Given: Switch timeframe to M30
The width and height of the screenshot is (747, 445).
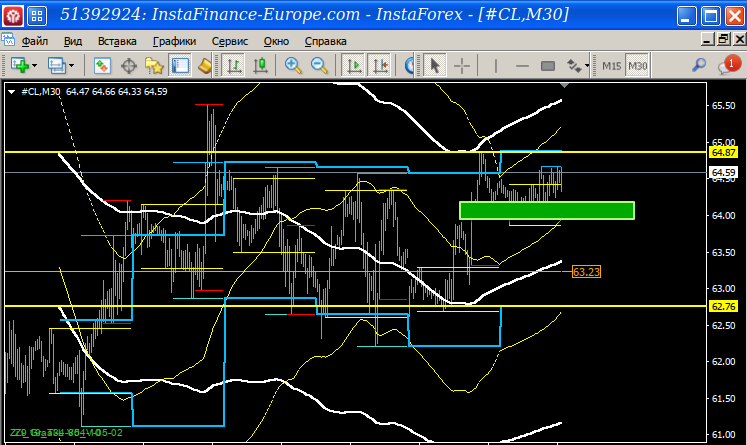Looking at the screenshot, I should point(637,66).
